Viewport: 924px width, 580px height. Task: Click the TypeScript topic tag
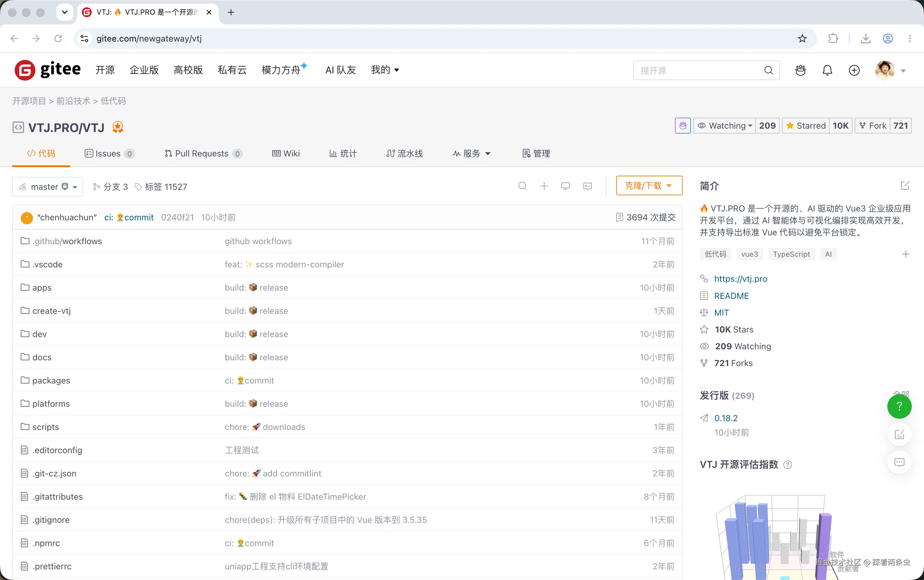click(791, 254)
